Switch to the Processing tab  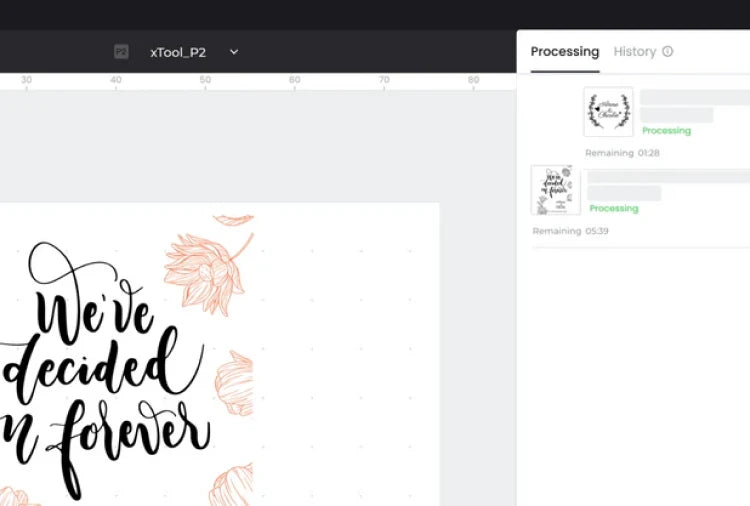click(x=564, y=52)
